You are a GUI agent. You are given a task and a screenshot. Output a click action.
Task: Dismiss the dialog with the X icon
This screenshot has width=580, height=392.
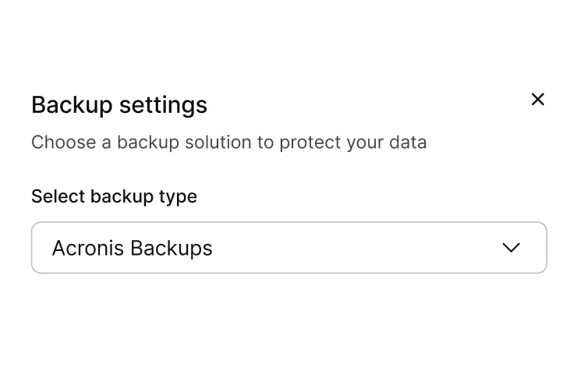537,100
